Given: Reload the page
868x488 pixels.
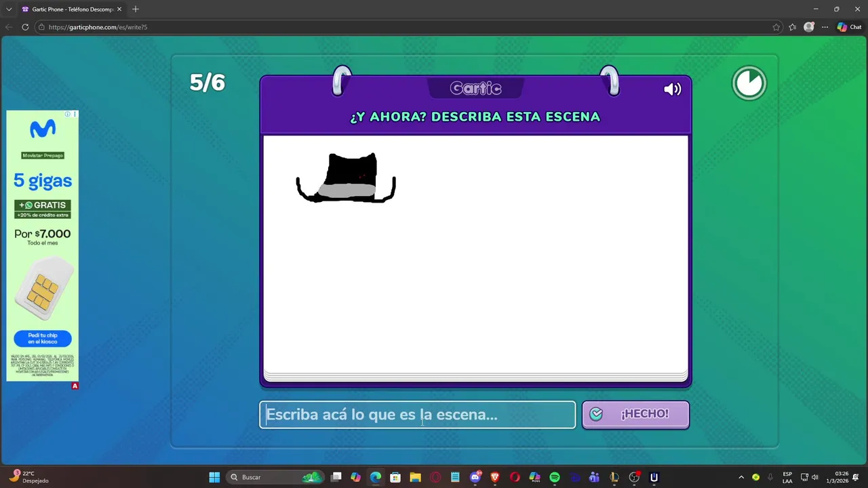Looking at the screenshot, I should 25,27.
